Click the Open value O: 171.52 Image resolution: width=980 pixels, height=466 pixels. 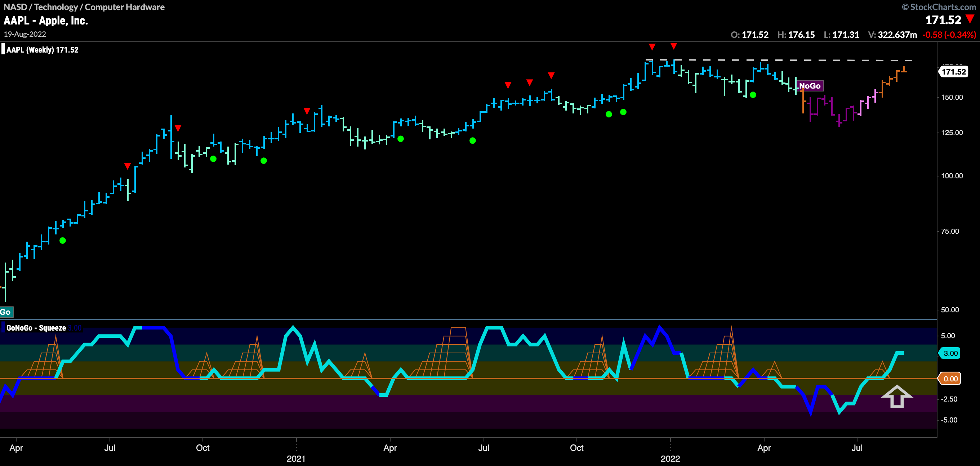[749, 35]
